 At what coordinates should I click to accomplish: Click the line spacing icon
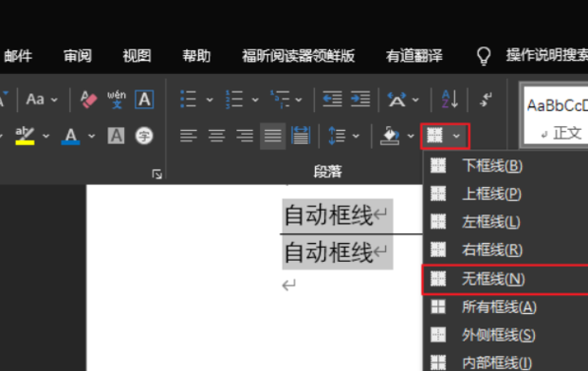click(x=337, y=136)
